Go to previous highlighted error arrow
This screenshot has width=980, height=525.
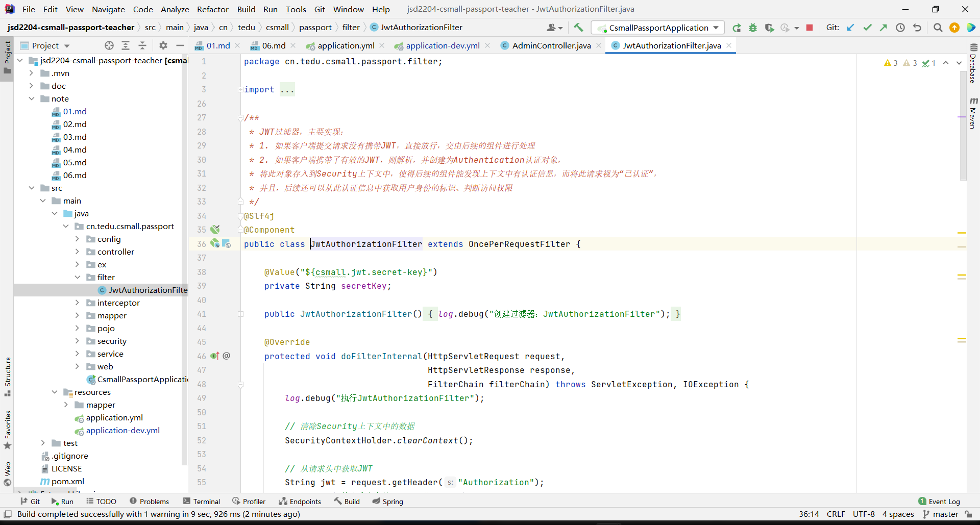tap(946, 63)
